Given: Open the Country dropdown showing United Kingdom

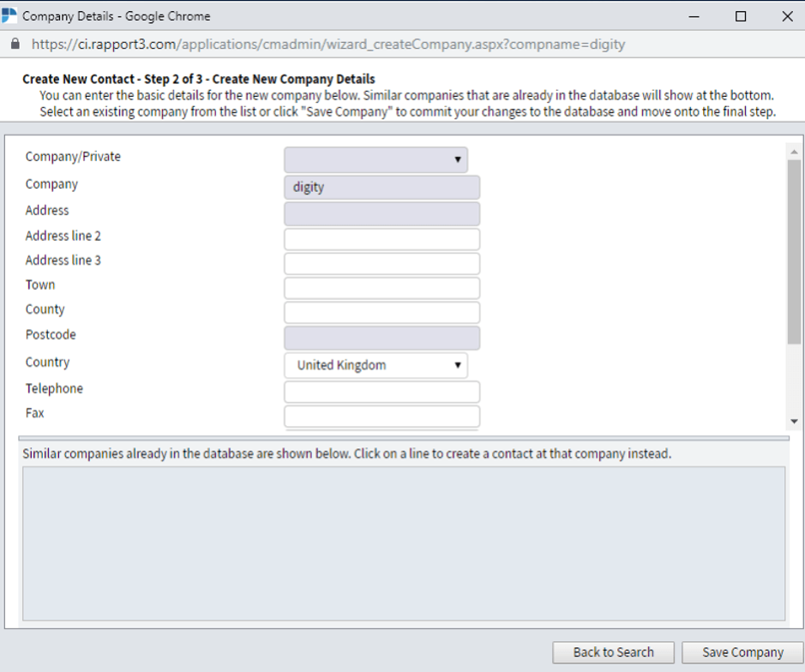Looking at the screenshot, I should (375, 365).
